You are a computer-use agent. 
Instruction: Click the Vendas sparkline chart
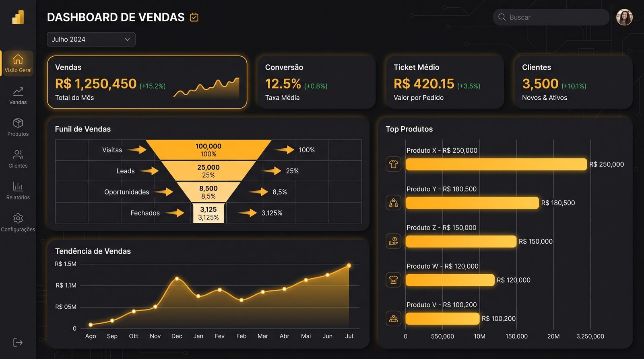(x=206, y=88)
